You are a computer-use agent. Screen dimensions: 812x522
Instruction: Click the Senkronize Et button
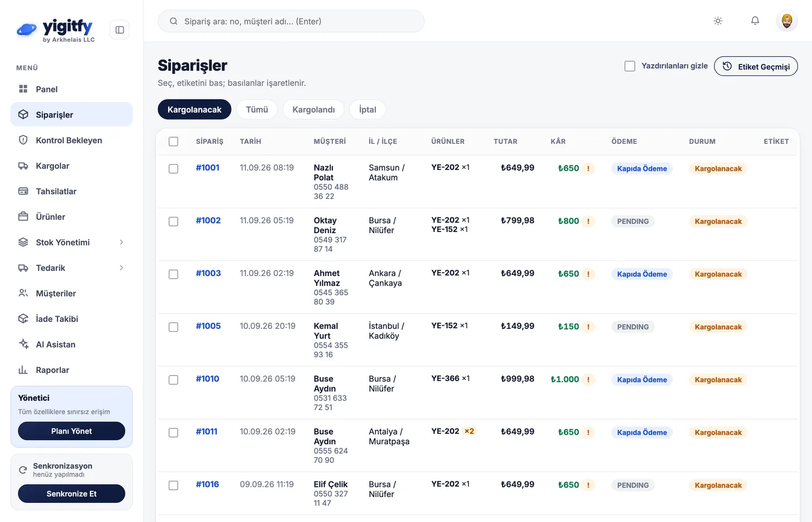click(71, 494)
